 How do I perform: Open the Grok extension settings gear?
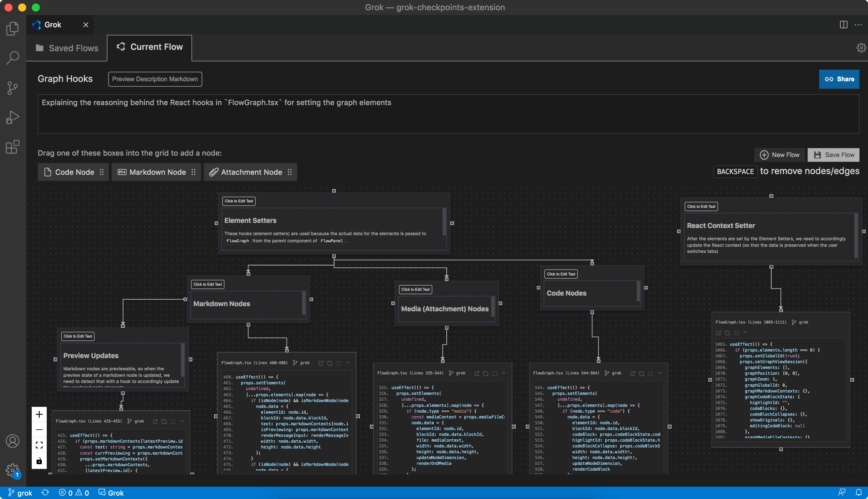861,48
